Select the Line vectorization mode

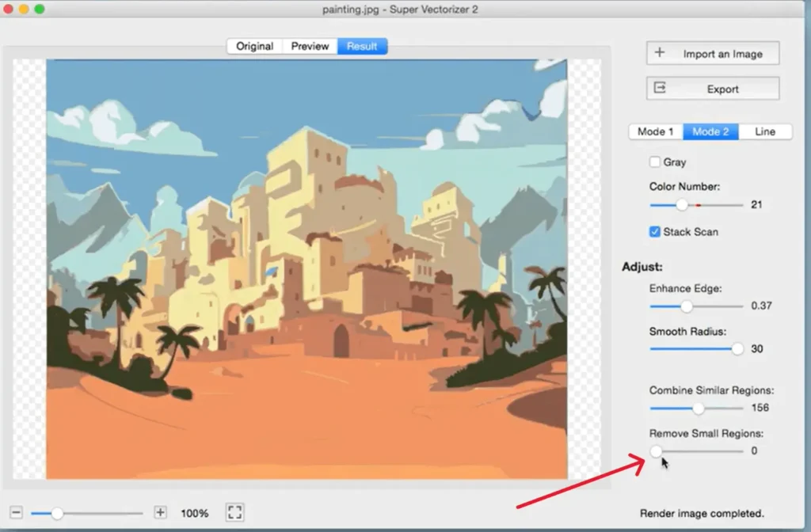point(765,131)
